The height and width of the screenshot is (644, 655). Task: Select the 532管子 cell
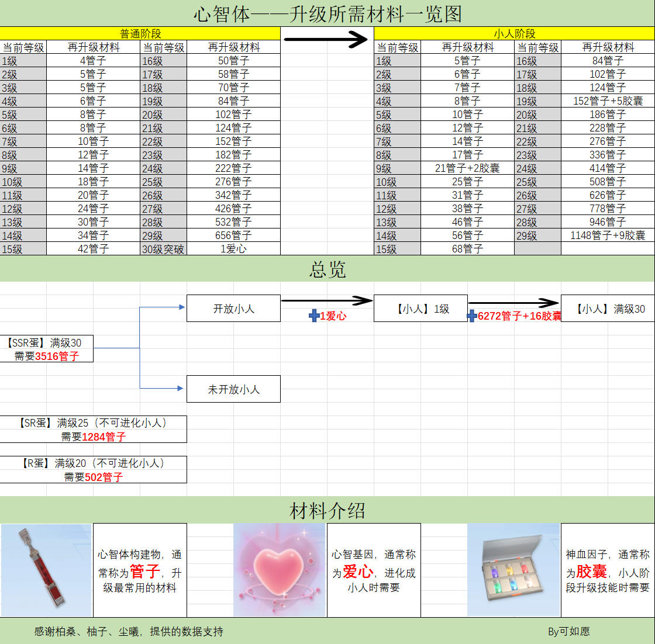(233, 222)
